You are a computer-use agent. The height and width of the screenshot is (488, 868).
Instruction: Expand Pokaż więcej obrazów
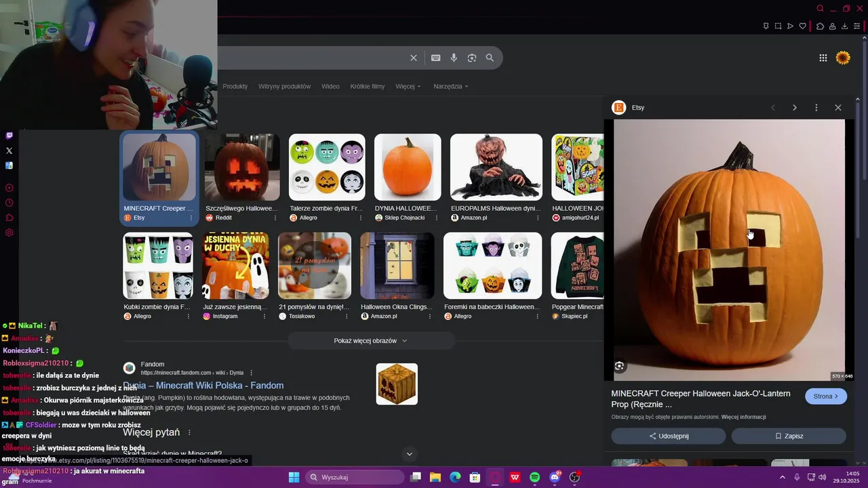(371, 341)
